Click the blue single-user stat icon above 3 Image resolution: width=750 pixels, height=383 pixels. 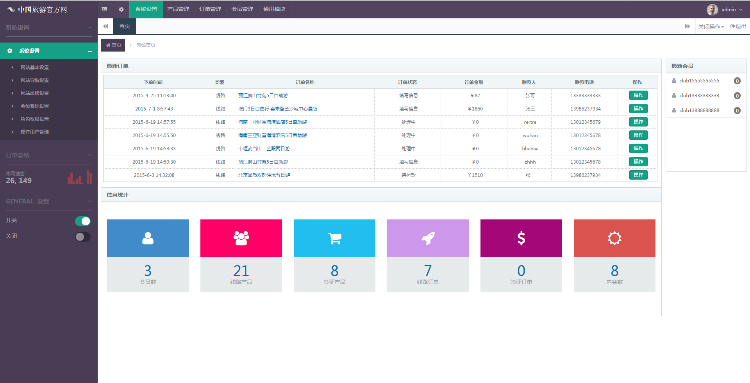pos(148,238)
